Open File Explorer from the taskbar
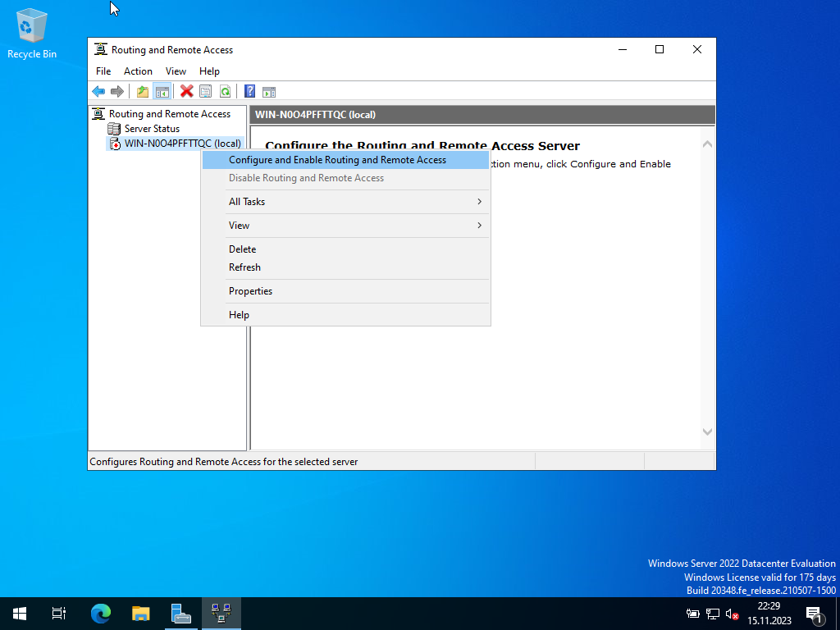The width and height of the screenshot is (840, 630). pyautogui.click(x=141, y=613)
